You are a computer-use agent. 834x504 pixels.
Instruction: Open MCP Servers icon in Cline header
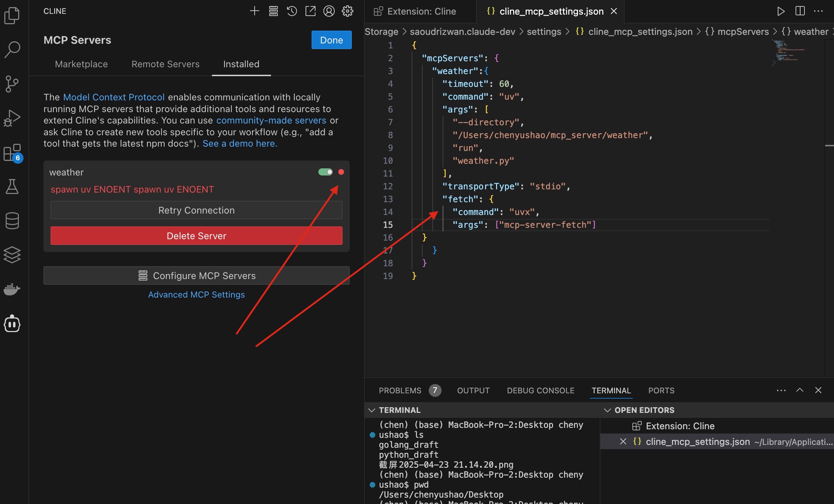click(273, 11)
